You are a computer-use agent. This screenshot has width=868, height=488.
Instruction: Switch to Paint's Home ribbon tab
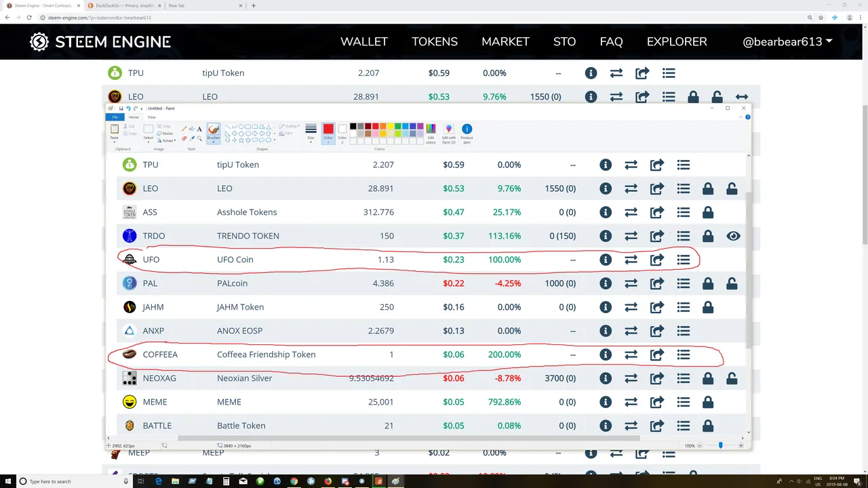(134, 117)
